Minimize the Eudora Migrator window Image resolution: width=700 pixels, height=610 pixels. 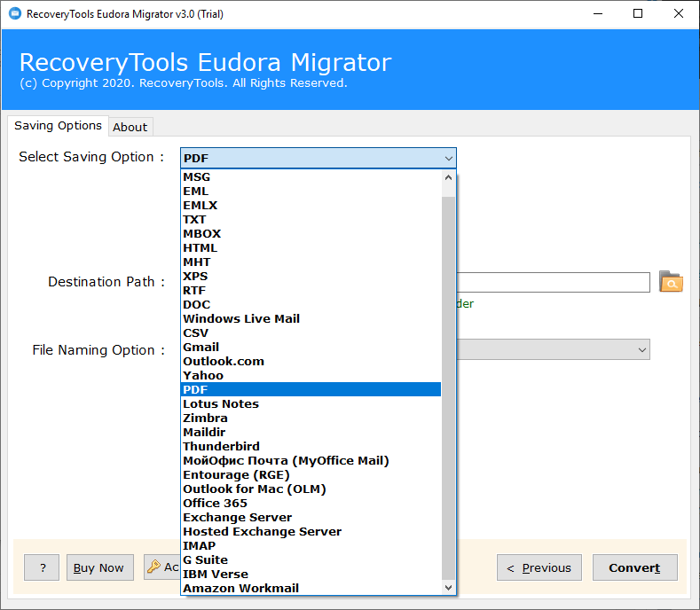coord(598,14)
